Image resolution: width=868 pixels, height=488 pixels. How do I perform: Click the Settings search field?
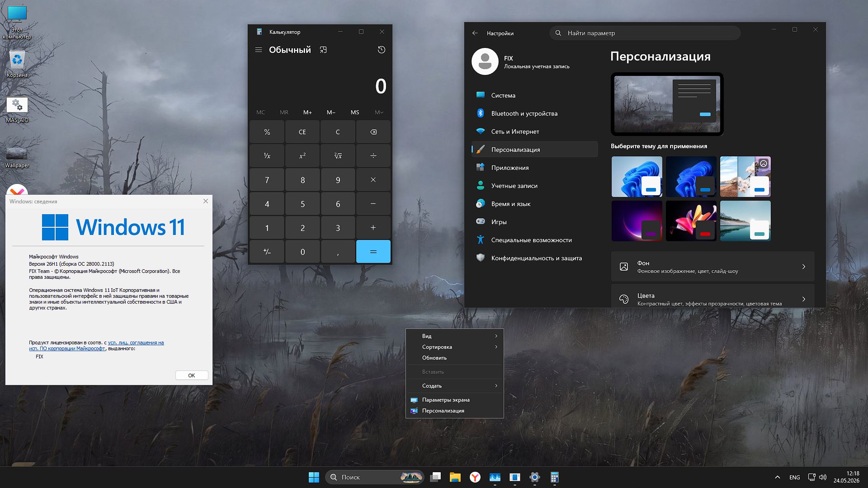pyautogui.click(x=645, y=33)
